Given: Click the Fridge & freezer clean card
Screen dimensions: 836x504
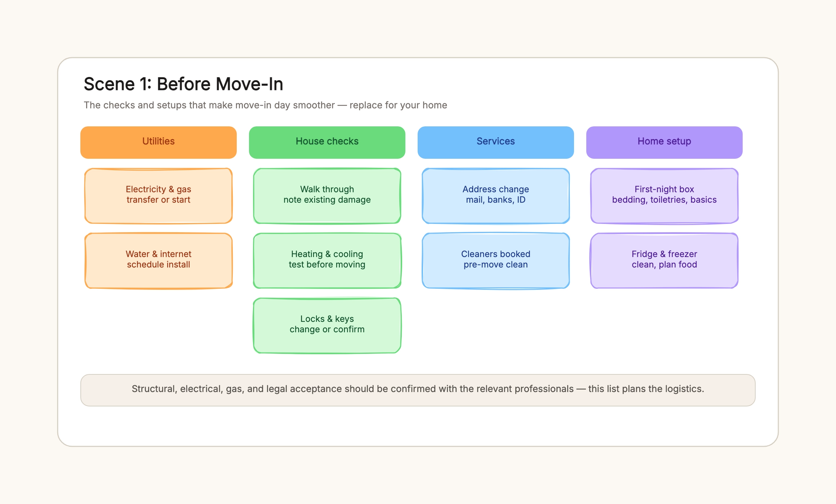Looking at the screenshot, I should [664, 261].
